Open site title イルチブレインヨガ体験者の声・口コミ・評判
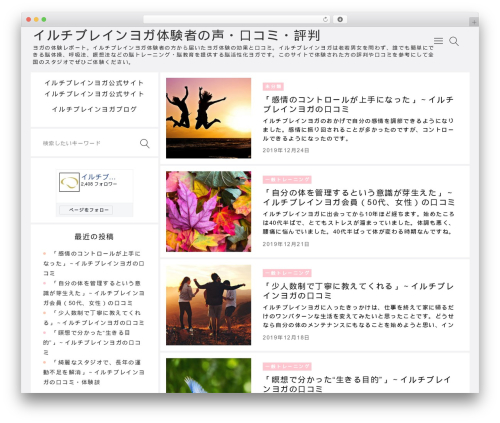Viewport: 500px width, 423px height. click(177, 35)
